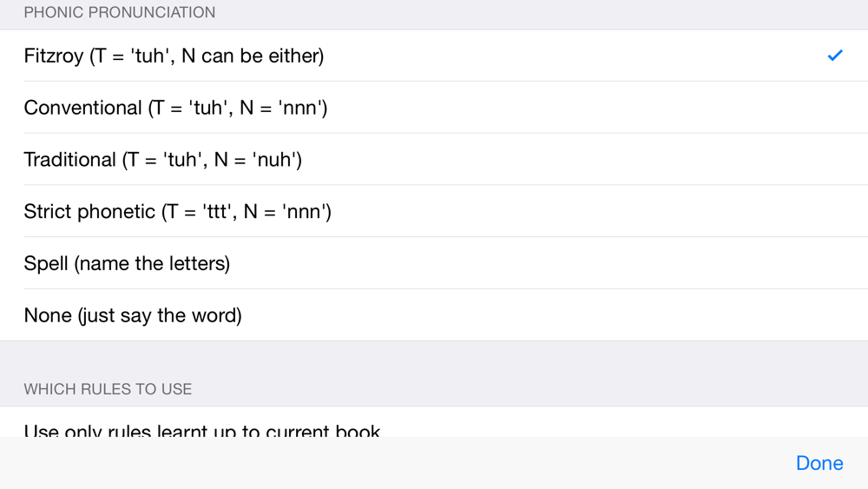The image size is (868, 489).
Task: Click the PHONIC PRONUNCIATION section header
Action: pos(120,12)
